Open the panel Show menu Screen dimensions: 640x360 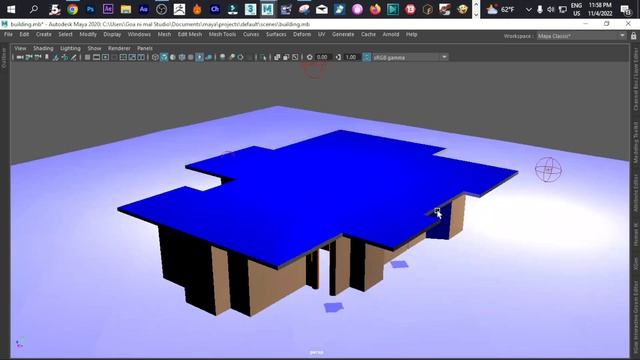coord(94,48)
